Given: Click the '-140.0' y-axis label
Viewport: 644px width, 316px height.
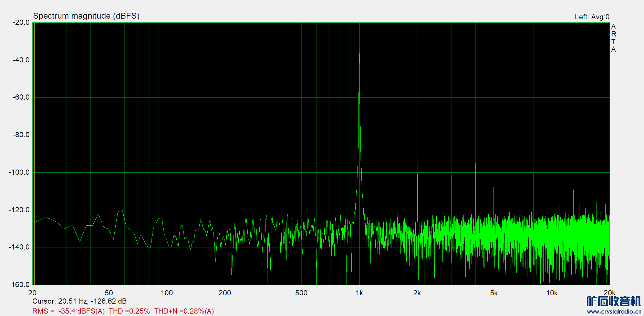Looking at the screenshot, I should 19,247.
